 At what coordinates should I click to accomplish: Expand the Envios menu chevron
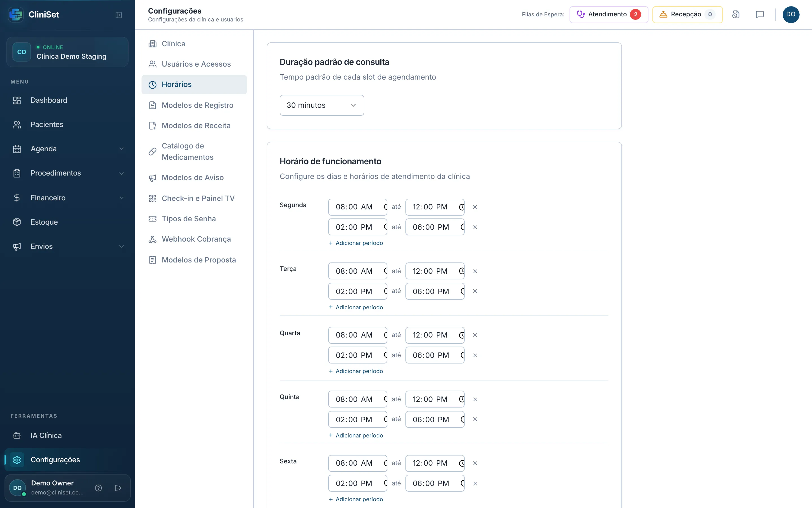(122, 246)
